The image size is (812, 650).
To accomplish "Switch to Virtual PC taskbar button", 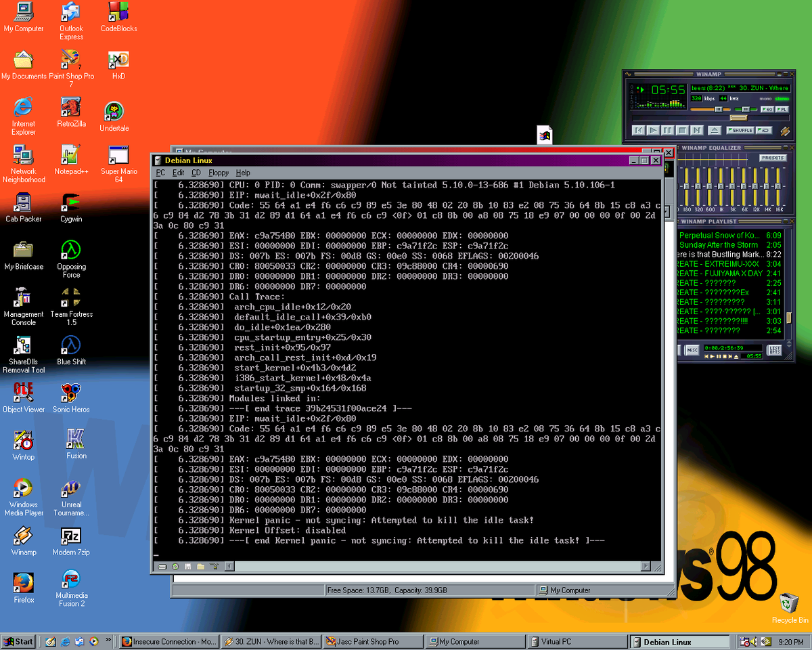I will [x=577, y=641].
